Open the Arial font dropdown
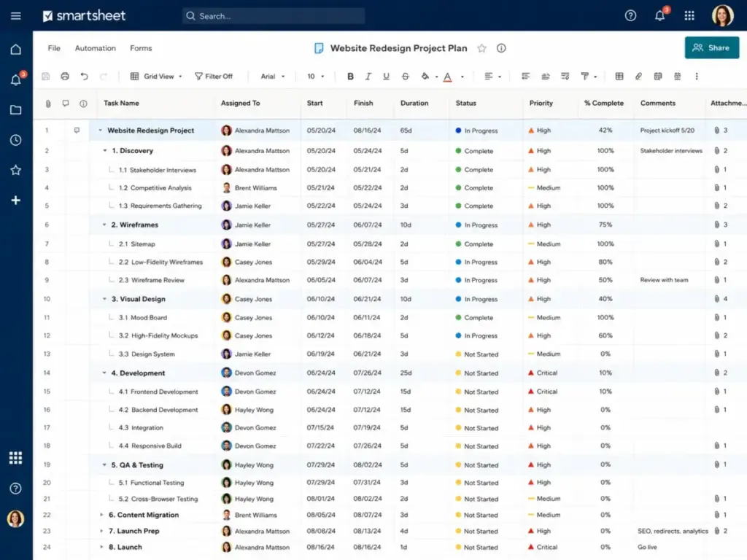 click(x=273, y=76)
